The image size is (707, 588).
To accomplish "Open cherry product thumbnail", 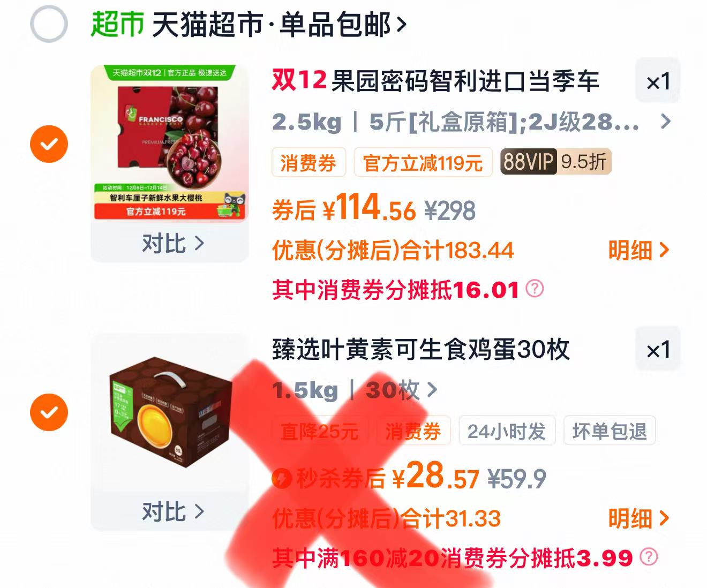I will click(x=170, y=144).
